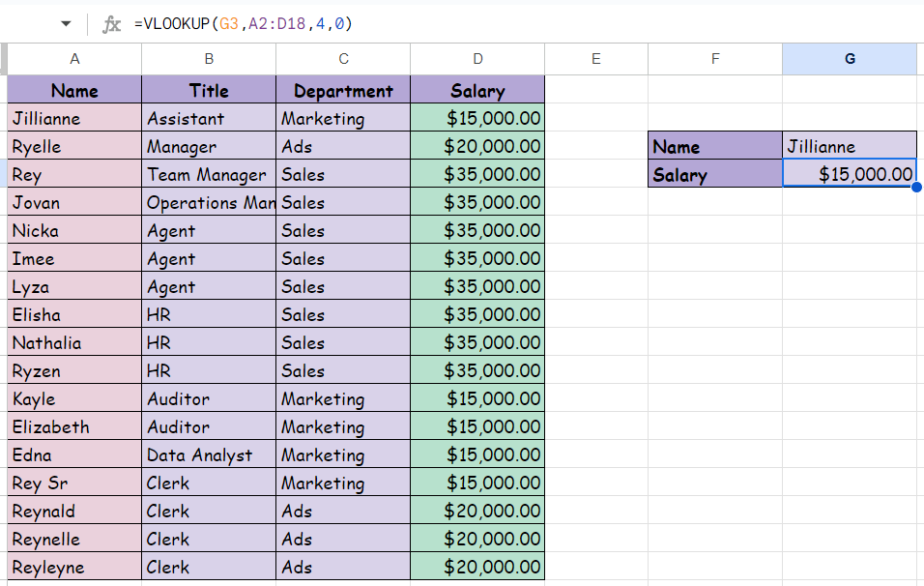Select the column D header
The image size is (924, 586).
tap(477, 59)
